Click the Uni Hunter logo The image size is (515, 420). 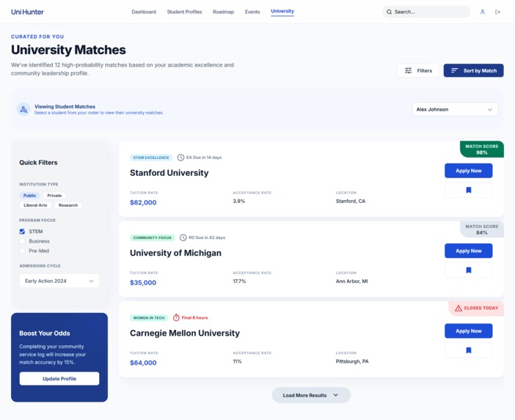pos(27,12)
